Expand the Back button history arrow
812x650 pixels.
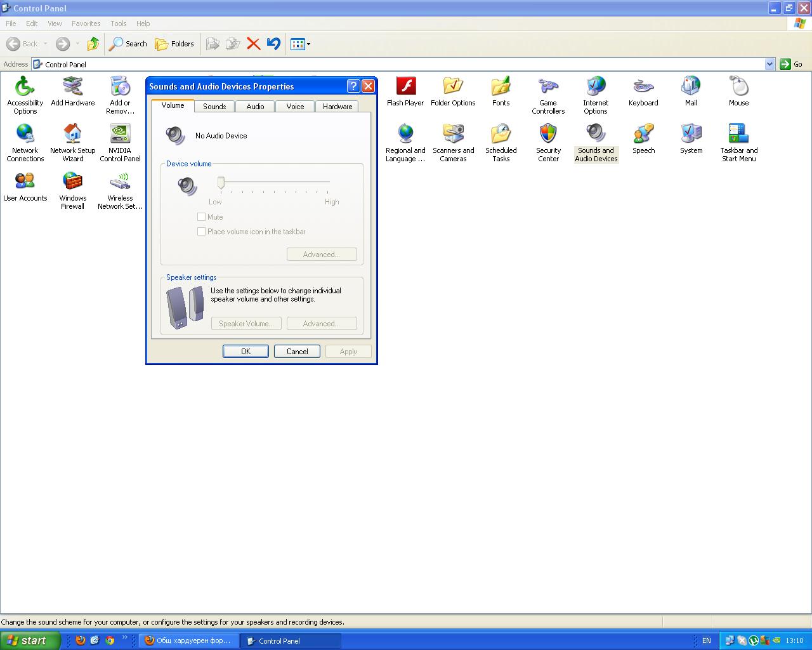[46, 44]
